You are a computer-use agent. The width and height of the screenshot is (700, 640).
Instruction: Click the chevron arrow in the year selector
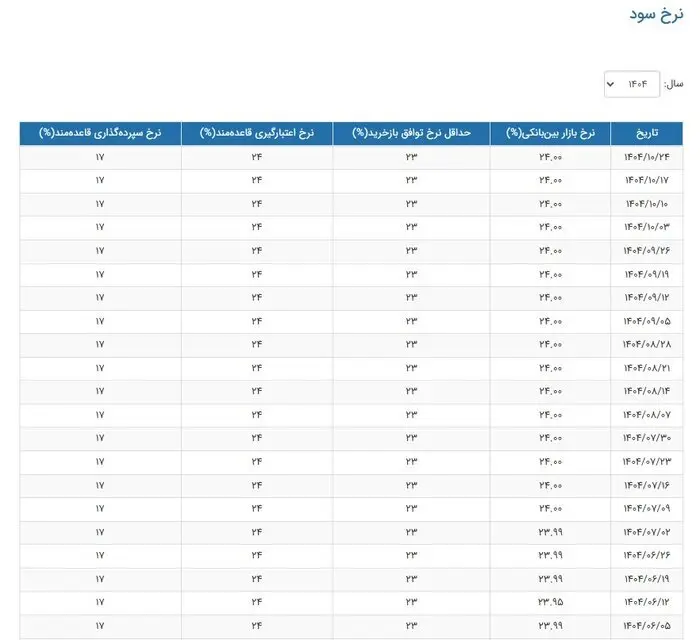point(611,85)
